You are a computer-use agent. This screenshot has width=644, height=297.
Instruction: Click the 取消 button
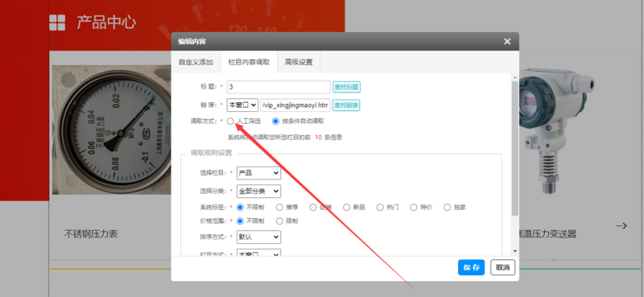tap(502, 267)
